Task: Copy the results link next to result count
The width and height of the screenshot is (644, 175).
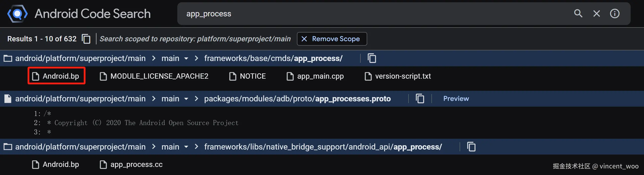Action: (x=86, y=39)
